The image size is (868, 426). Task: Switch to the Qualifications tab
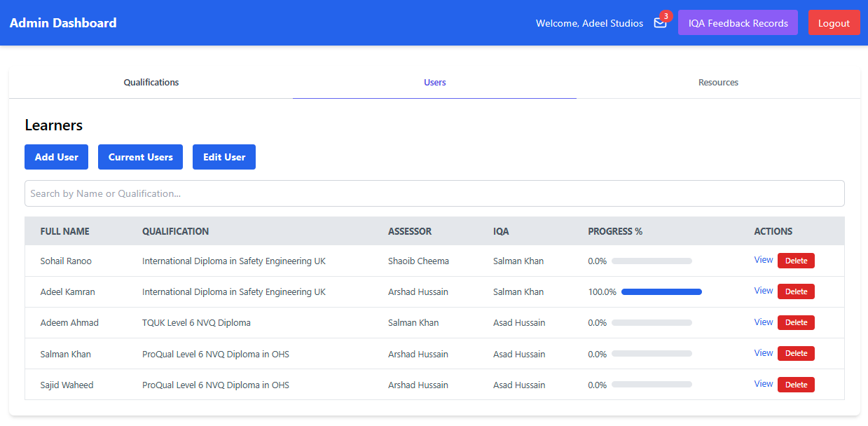151,83
